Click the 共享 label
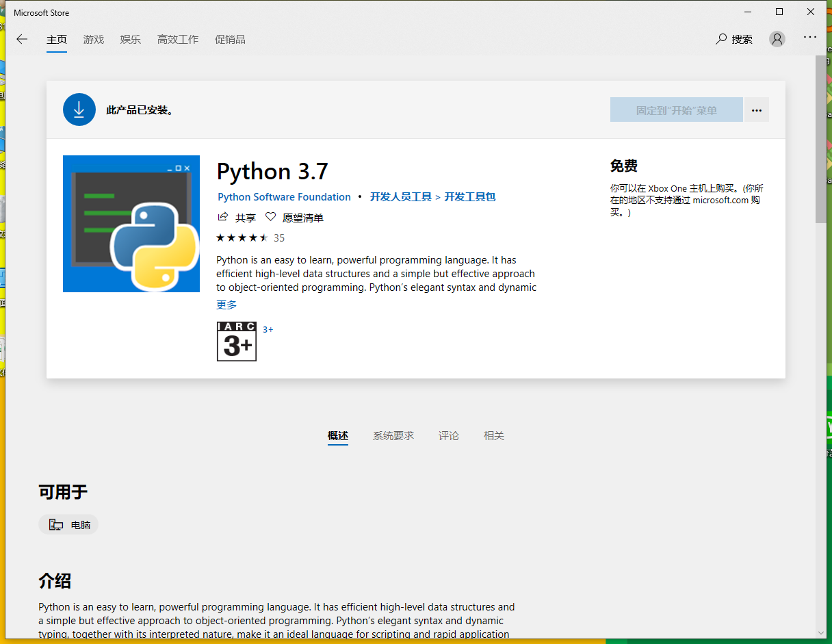The height and width of the screenshot is (644, 832). [x=246, y=218]
